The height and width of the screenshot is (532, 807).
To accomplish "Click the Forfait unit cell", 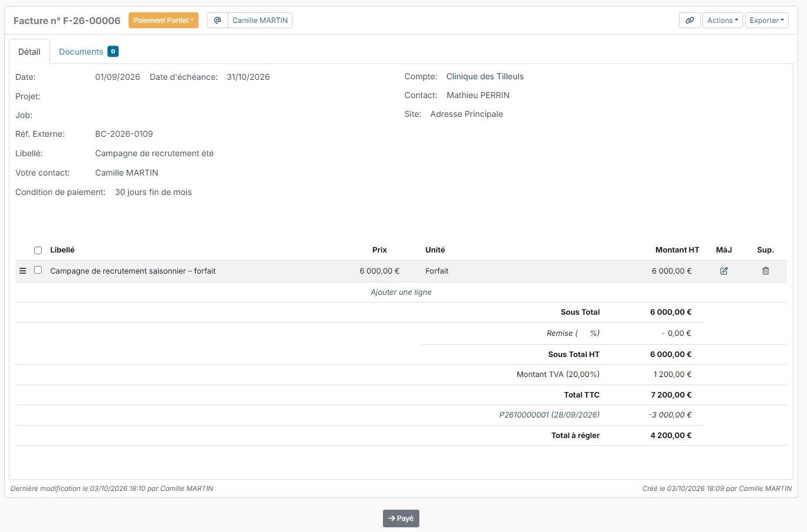I will [437, 271].
